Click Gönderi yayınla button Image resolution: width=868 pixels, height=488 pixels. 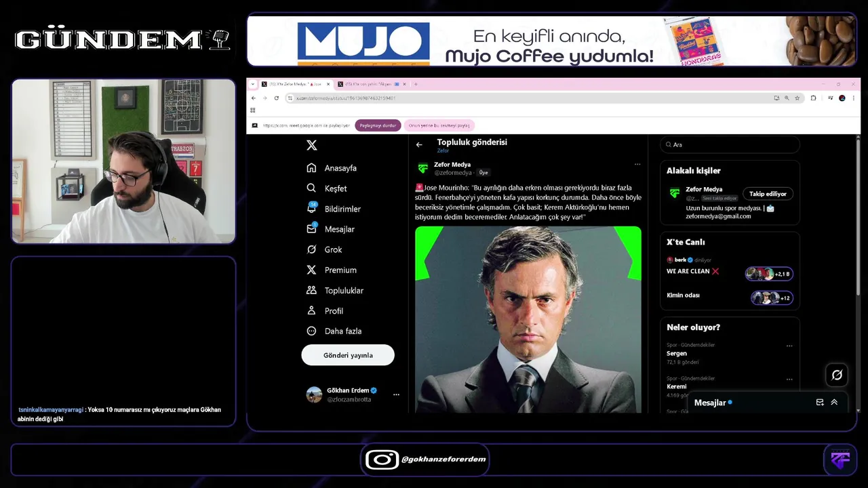(x=348, y=355)
